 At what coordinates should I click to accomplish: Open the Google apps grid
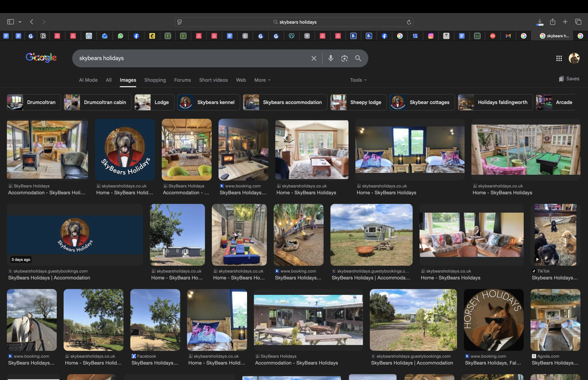tap(559, 58)
